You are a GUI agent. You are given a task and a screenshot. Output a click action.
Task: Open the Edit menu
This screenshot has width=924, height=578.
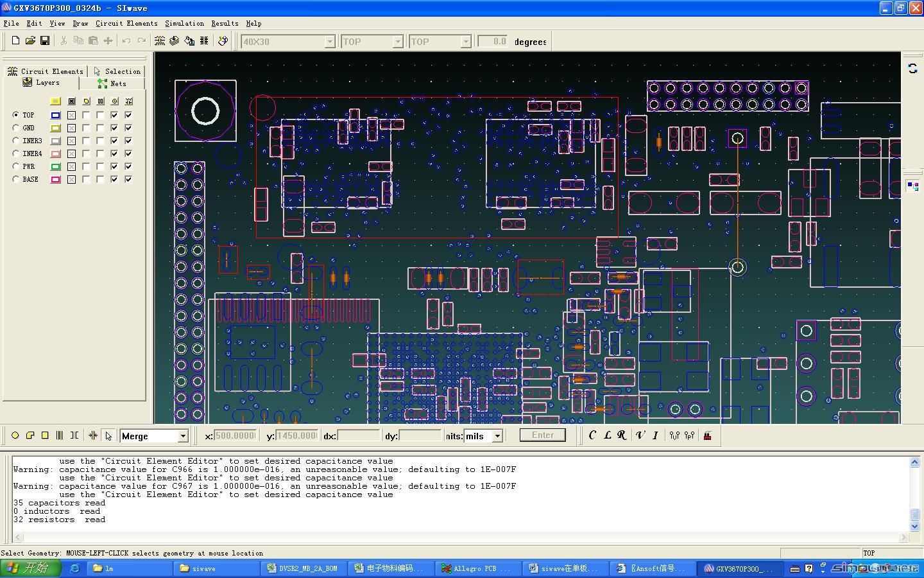[34, 23]
